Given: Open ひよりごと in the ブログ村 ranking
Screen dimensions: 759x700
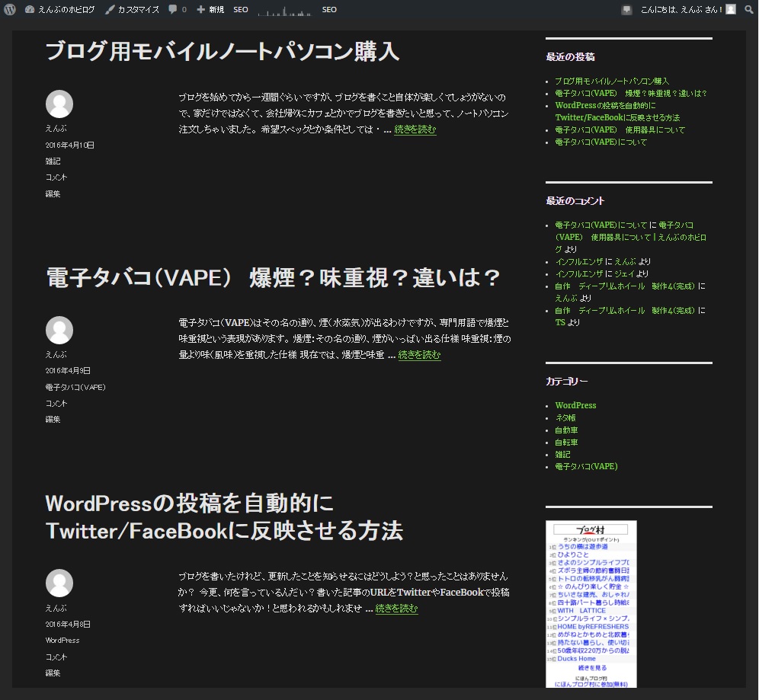Looking at the screenshot, I should (573, 555).
